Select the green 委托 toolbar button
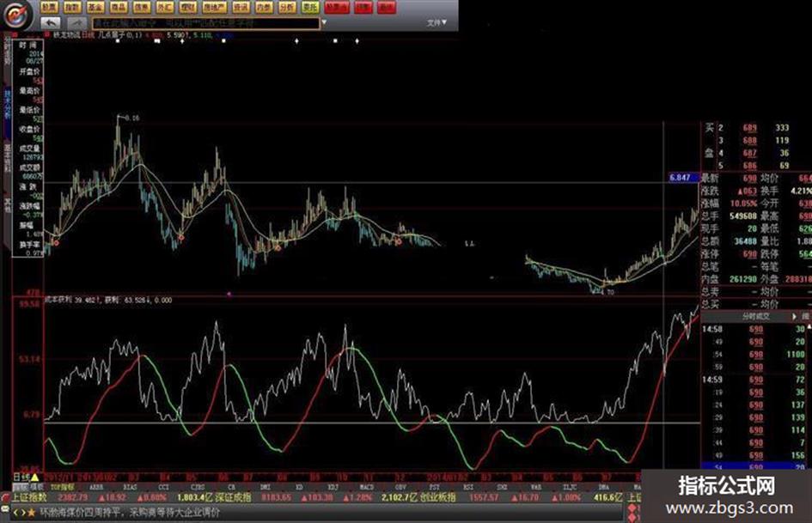 tap(310, 7)
